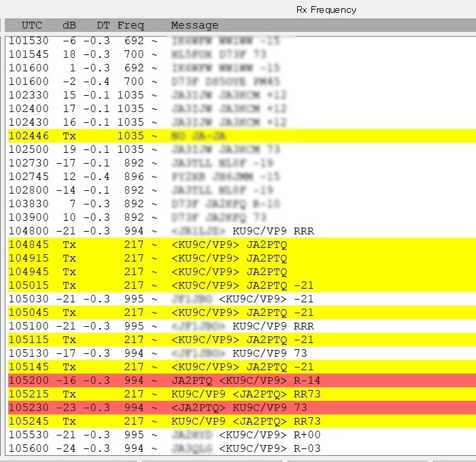The image size is (476, 462).
Task: Select the Tx row at 105045
Action: [x=241, y=313]
